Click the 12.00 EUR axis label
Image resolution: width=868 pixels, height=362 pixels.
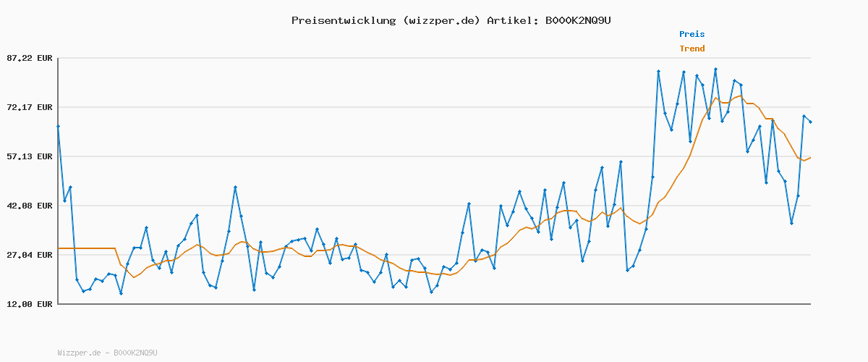(30, 304)
